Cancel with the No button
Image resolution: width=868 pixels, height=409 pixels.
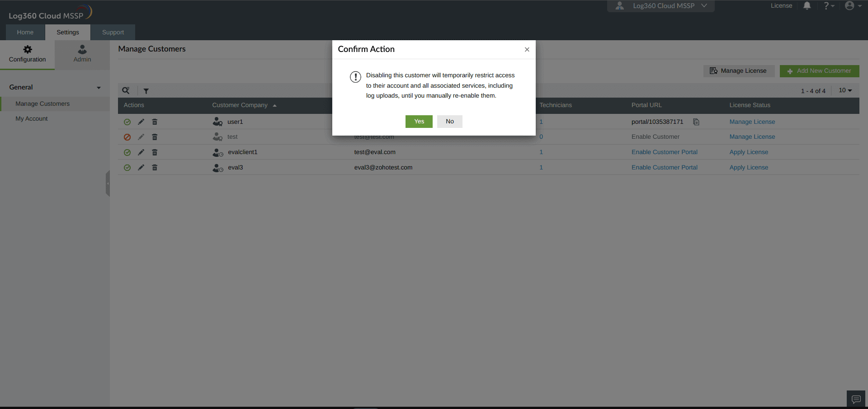(449, 122)
